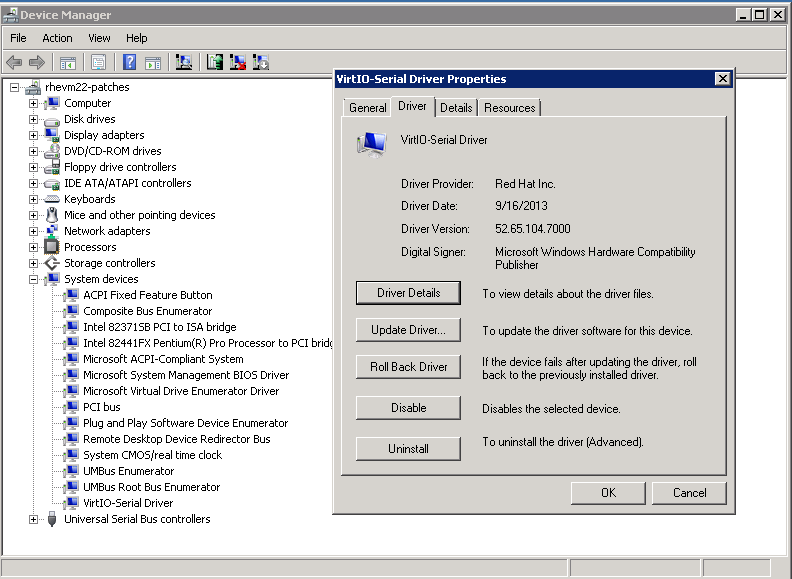Screen dimensions: 792x579
Task: Expand Universal Serial Bus controllers node
Action: tap(33, 519)
